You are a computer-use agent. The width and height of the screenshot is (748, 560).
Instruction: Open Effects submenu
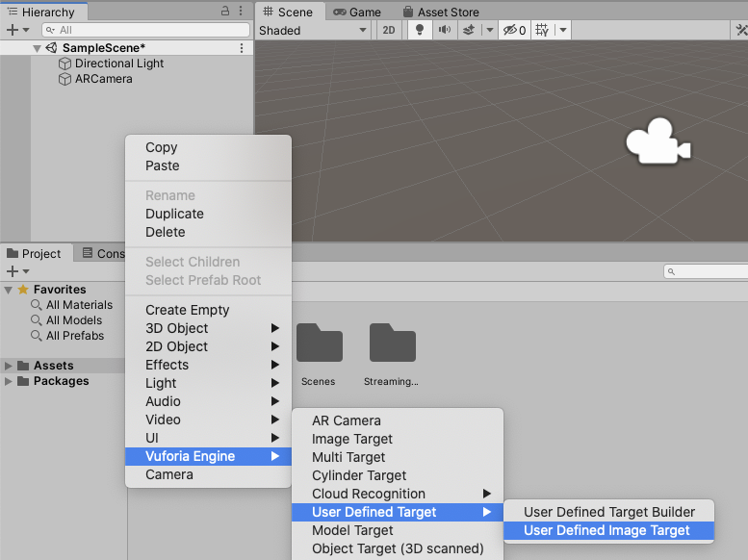(208, 365)
